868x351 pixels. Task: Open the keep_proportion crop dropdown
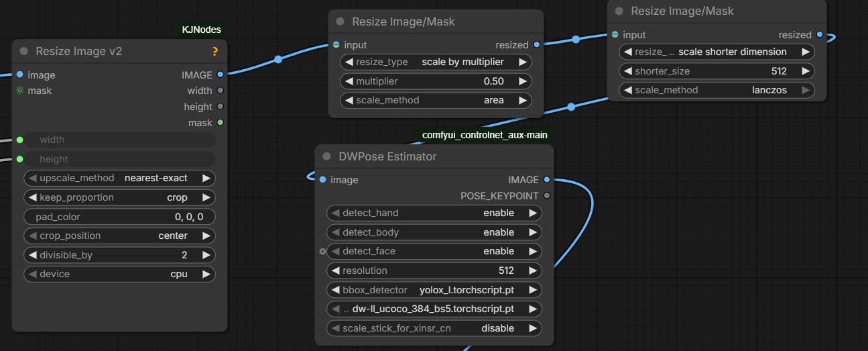click(x=119, y=197)
